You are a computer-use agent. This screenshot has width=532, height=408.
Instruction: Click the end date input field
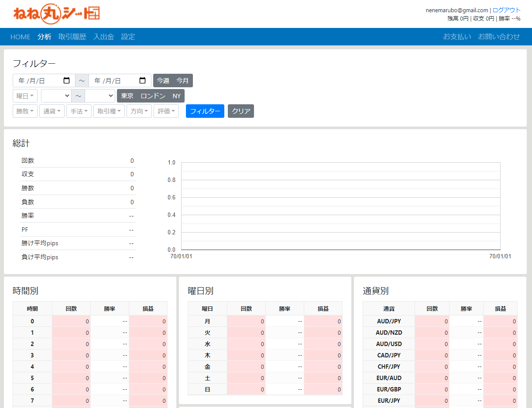point(120,81)
